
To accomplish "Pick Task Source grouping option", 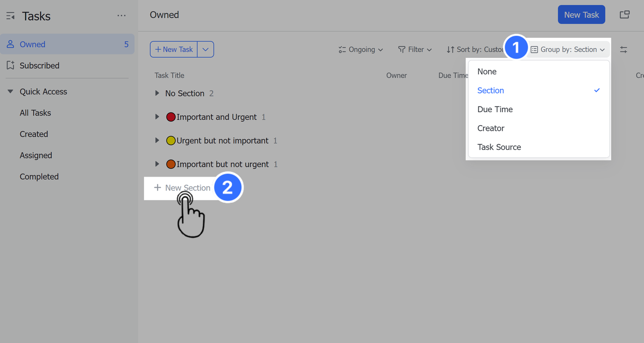I will 499,147.
